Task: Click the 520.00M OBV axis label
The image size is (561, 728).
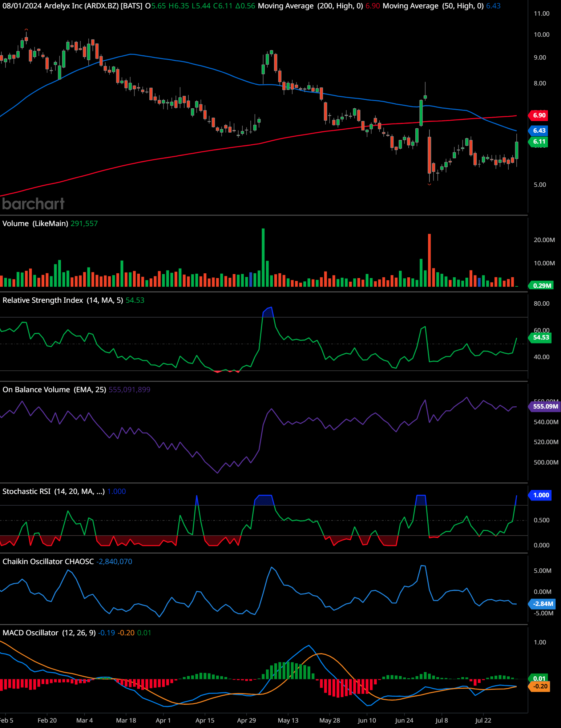Action: click(546, 442)
